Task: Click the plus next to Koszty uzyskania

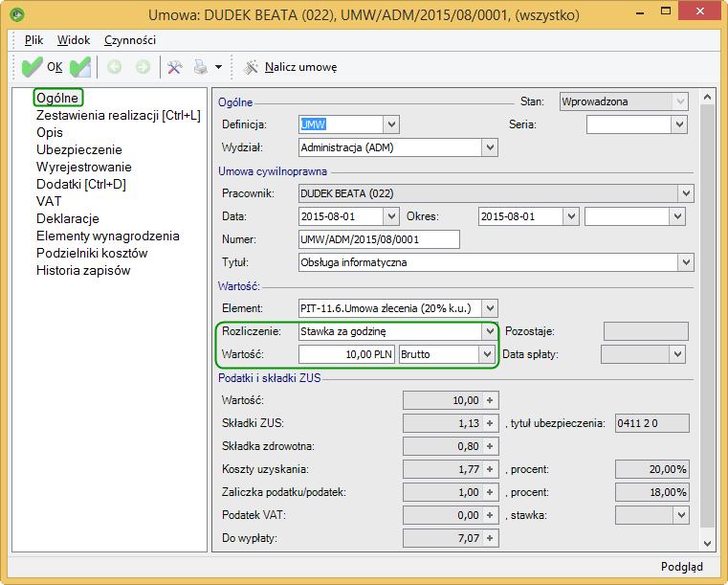Action: click(490, 469)
